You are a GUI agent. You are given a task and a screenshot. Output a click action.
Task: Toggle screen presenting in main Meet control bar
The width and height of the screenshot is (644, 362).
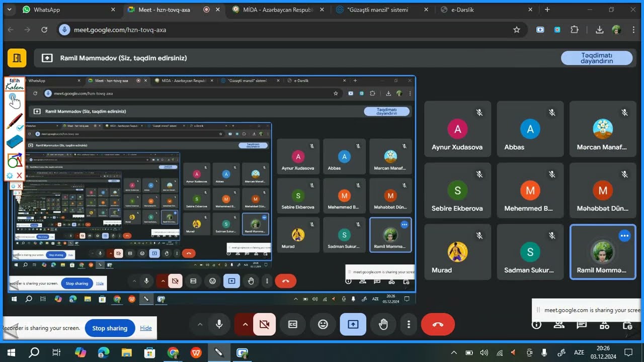point(353,324)
